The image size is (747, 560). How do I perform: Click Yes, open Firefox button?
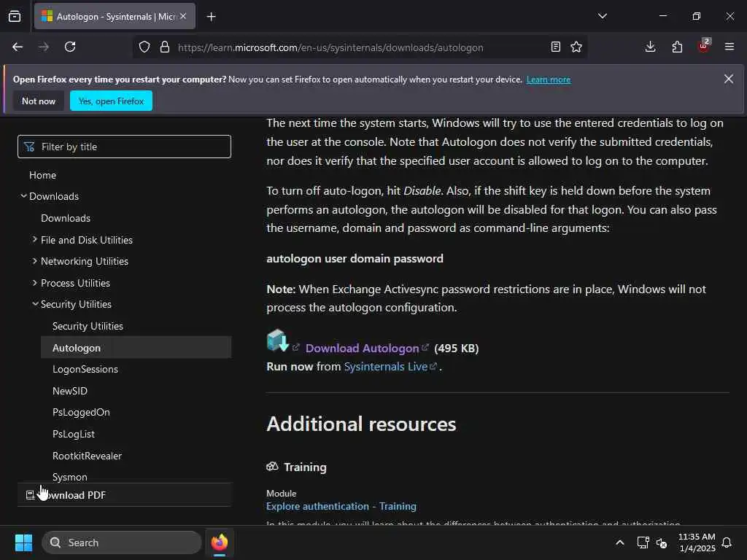111,101
